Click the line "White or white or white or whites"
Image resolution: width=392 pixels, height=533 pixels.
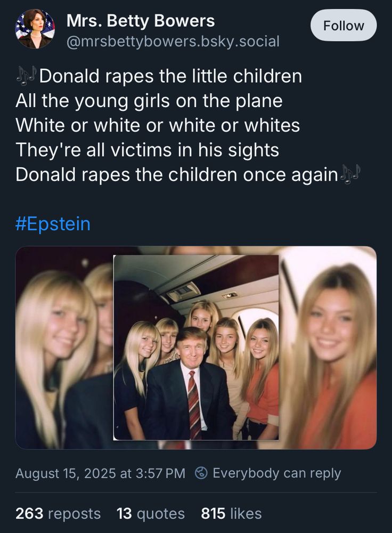[158, 125]
